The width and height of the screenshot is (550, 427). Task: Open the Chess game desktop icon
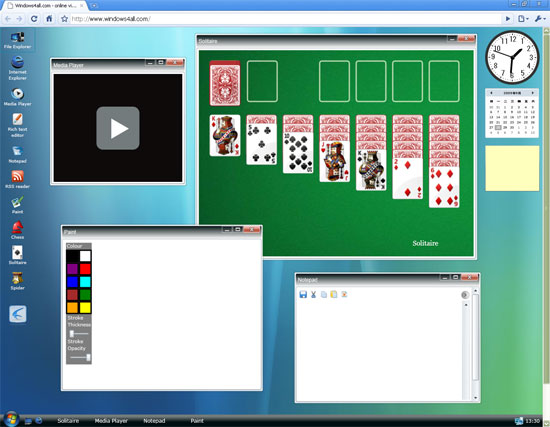tap(18, 230)
